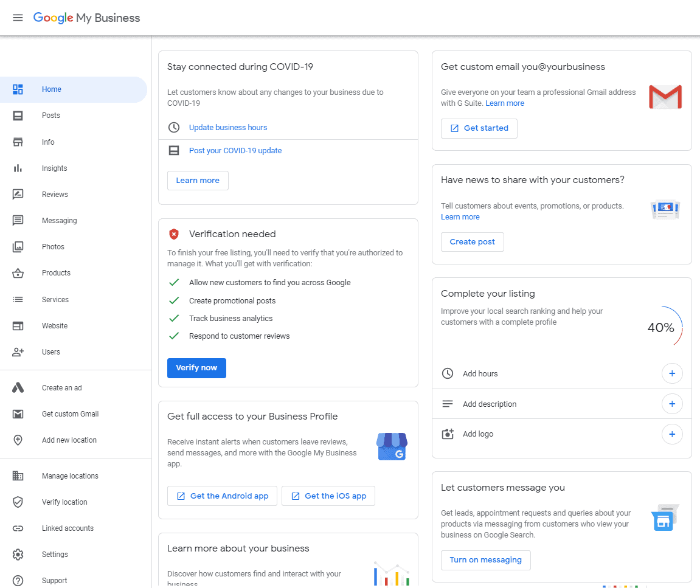Click the Get the Android app button
This screenshot has width=700, height=588.
(223, 496)
